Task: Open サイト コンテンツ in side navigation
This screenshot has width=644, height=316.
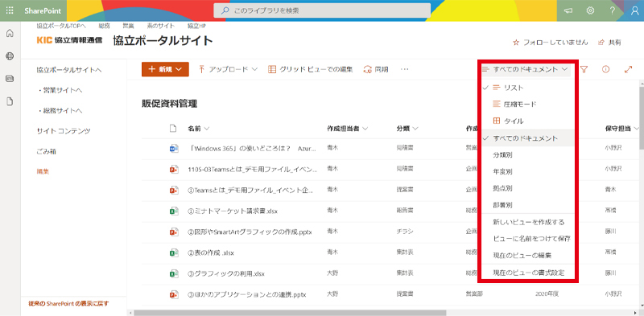Action: coord(64,131)
